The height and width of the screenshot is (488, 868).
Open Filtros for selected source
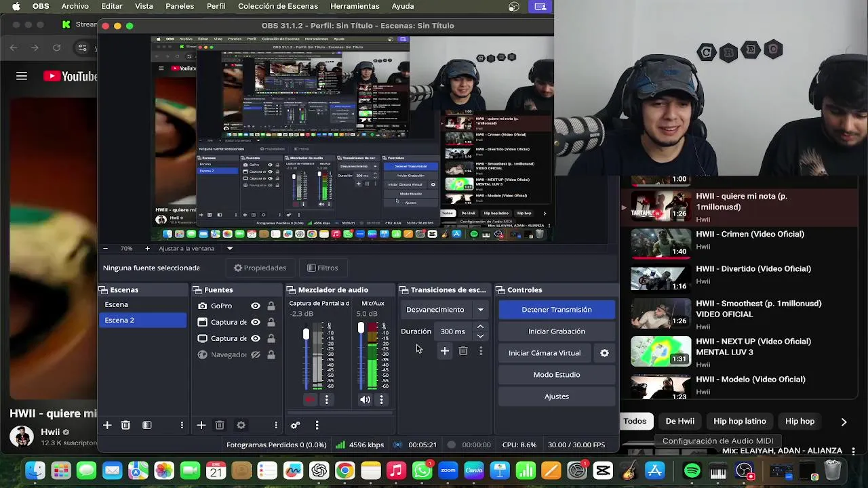pyautogui.click(x=323, y=268)
